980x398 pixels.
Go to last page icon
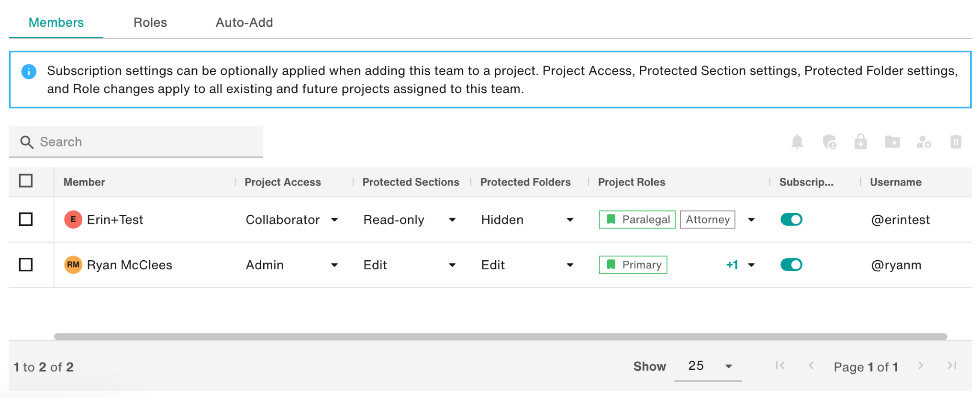(952, 365)
